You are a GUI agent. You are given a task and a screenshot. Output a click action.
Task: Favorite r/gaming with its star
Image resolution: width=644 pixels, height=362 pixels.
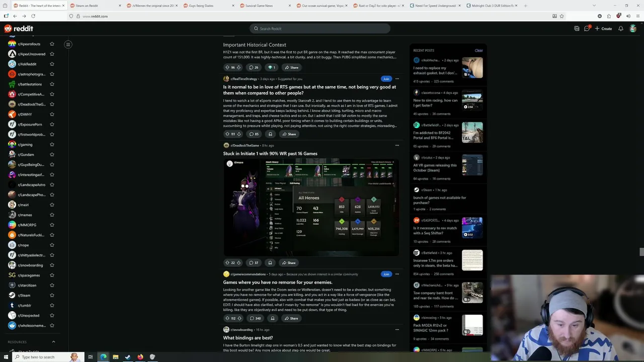point(52,144)
